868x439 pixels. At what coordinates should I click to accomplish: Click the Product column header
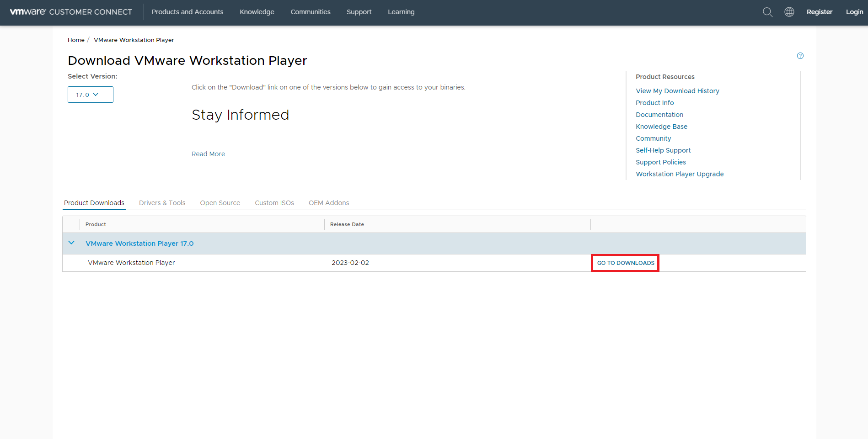96,224
